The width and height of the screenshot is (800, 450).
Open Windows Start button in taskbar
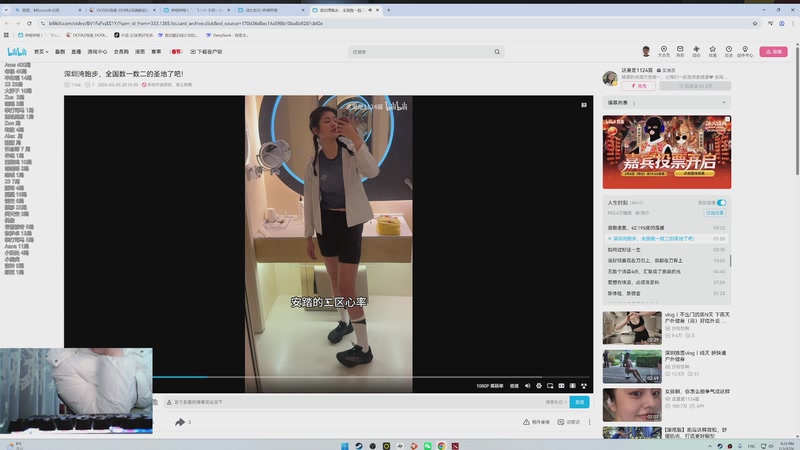(x=345, y=446)
